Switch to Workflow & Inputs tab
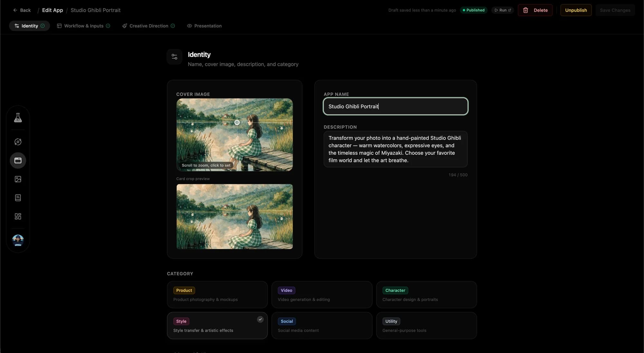The width and height of the screenshot is (644, 353). (x=83, y=26)
